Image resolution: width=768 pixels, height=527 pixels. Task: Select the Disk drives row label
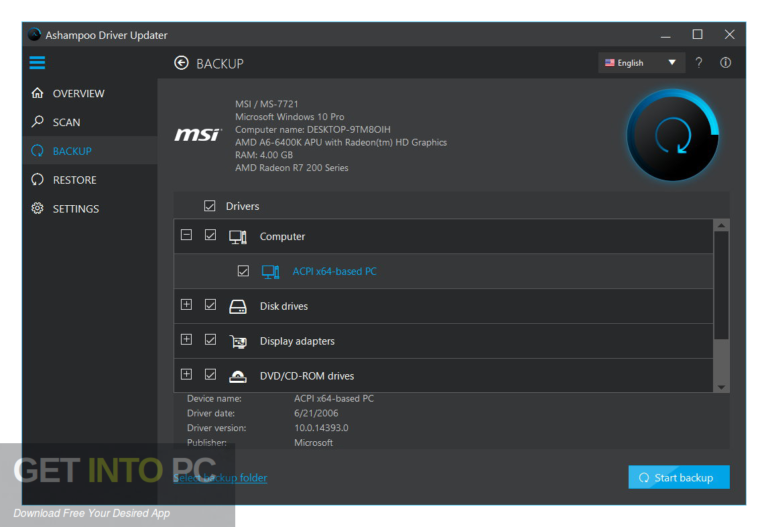tap(284, 307)
